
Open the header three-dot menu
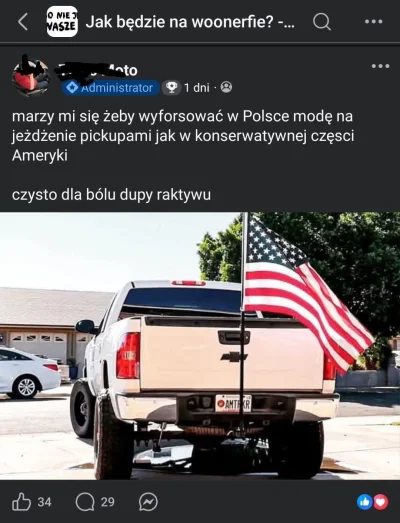pos(374,22)
